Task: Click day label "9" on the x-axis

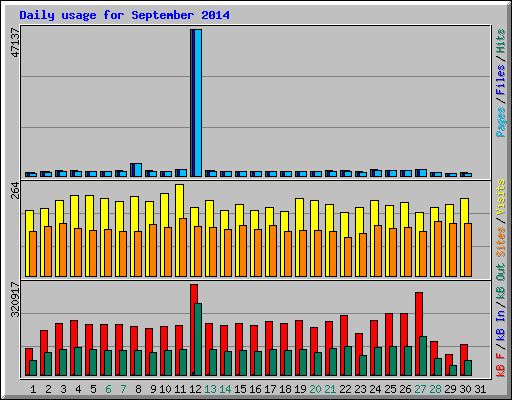Action: pyautogui.click(x=153, y=389)
